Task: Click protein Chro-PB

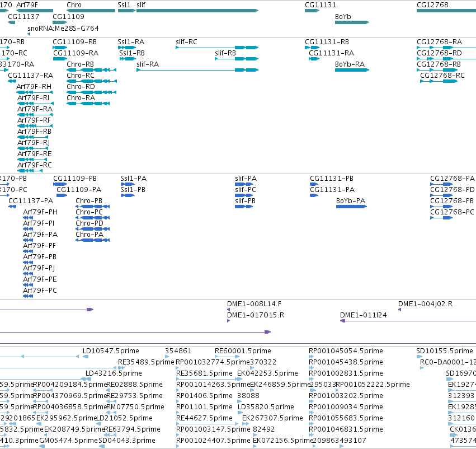Action: click(x=89, y=201)
